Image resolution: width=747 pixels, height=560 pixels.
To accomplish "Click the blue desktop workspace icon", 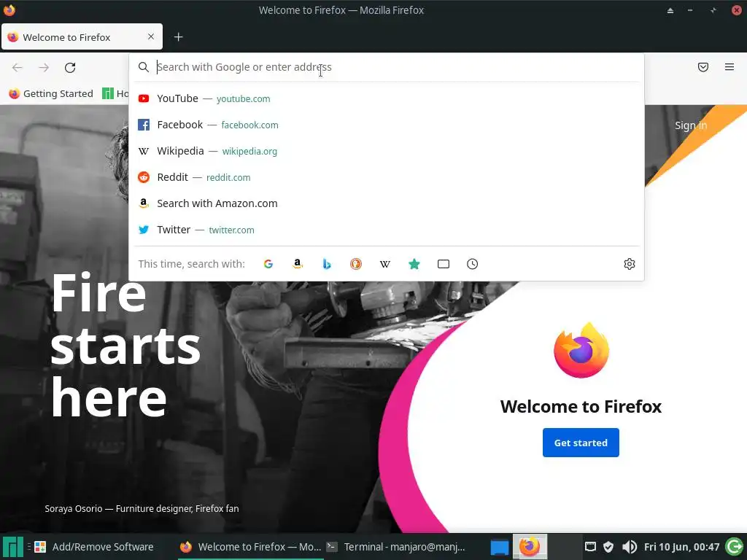I will click(x=499, y=547).
